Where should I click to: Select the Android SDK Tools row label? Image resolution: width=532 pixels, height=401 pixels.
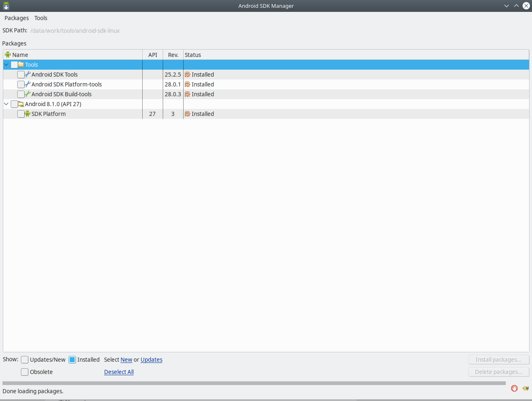click(x=55, y=75)
